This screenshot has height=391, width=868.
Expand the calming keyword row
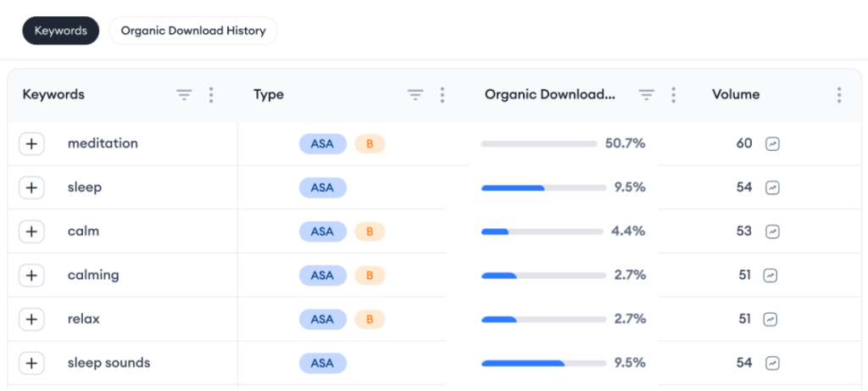pyautogui.click(x=31, y=276)
